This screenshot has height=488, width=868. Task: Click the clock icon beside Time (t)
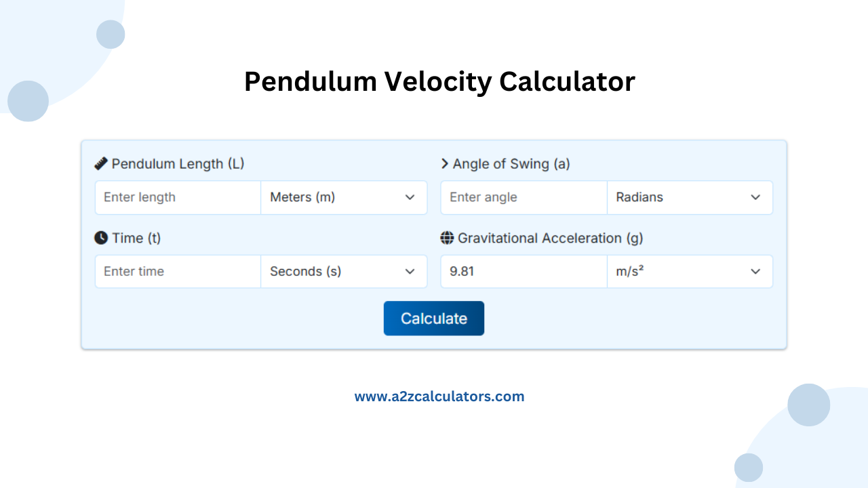click(x=101, y=237)
